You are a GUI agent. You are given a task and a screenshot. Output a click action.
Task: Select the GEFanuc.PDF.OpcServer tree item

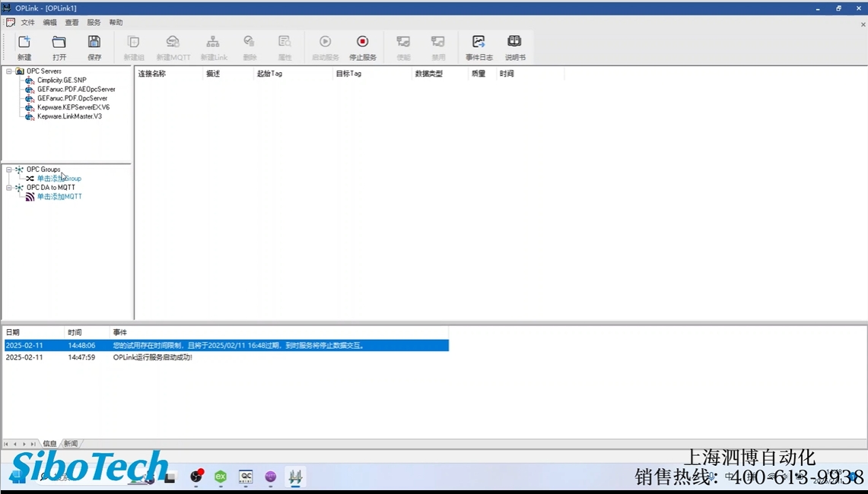coord(72,99)
